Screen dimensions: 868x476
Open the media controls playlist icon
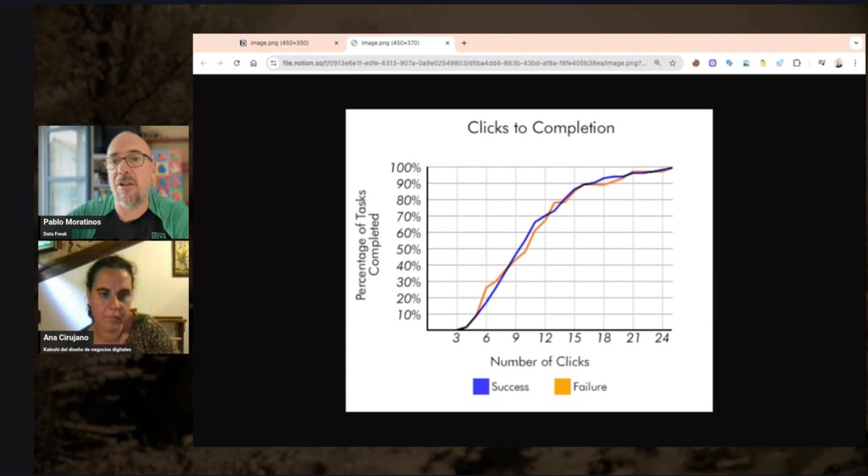pyautogui.click(x=822, y=63)
